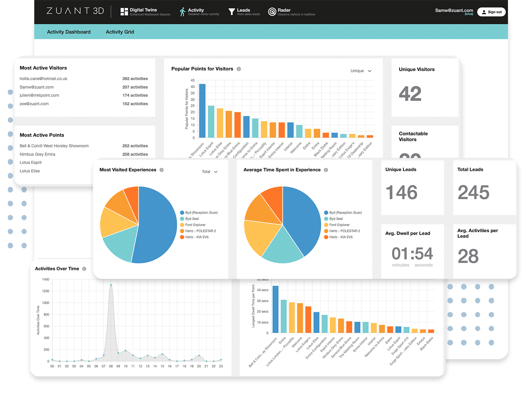This screenshot has height=393, width=532.
Task: Toggle Byd Seal legend in Average Time Spent
Action: coord(333,219)
